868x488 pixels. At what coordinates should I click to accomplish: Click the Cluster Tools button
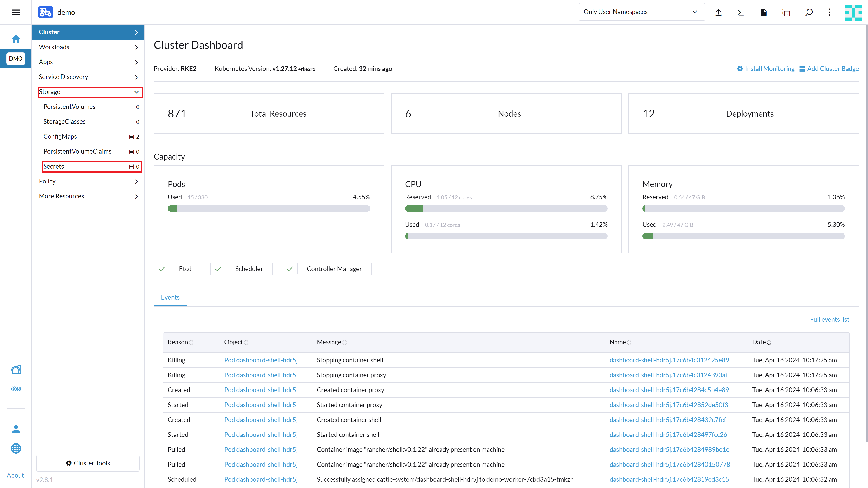(88, 463)
